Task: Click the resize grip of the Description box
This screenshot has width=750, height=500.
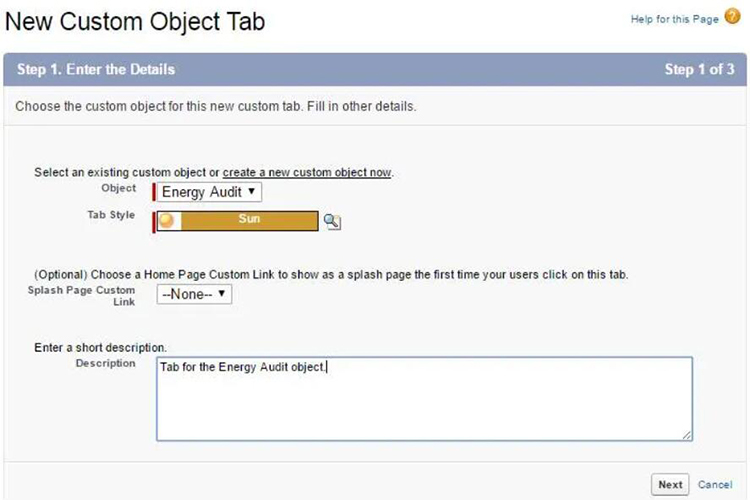Action: click(687, 435)
